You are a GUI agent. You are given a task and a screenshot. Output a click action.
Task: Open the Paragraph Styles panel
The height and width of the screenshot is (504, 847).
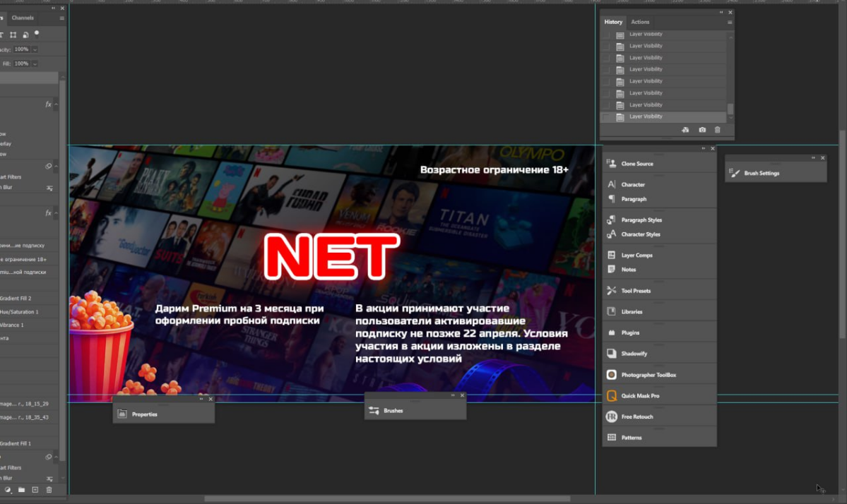pos(659,220)
